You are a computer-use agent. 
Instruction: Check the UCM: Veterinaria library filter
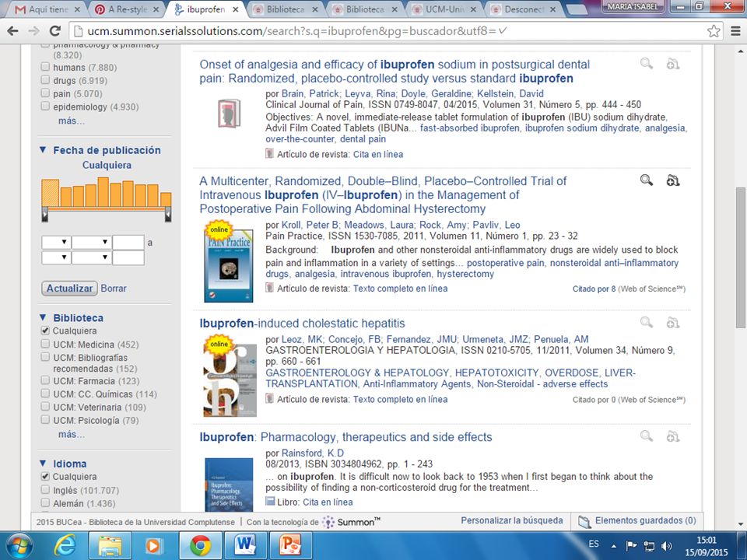coord(45,407)
